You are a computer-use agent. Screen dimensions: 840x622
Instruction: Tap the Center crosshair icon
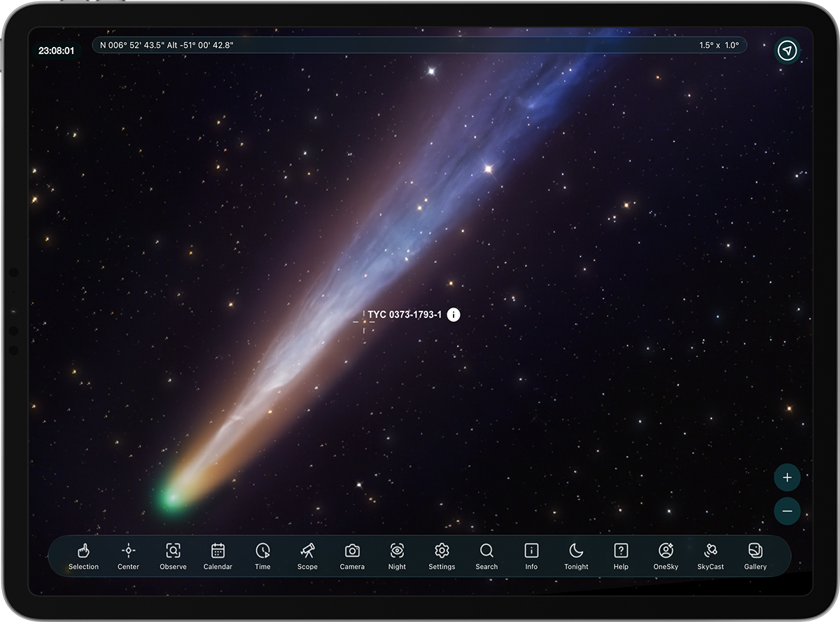coord(128,556)
